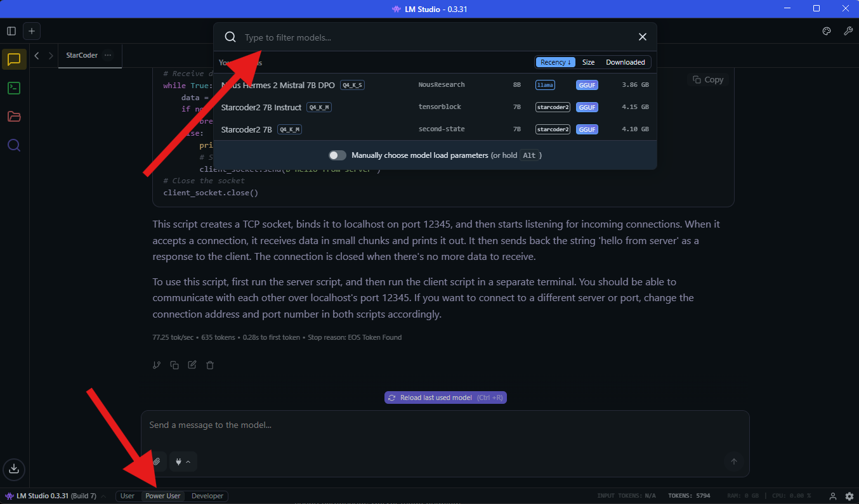
Task: Delete the message using the trash icon
Action: click(x=210, y=365)
